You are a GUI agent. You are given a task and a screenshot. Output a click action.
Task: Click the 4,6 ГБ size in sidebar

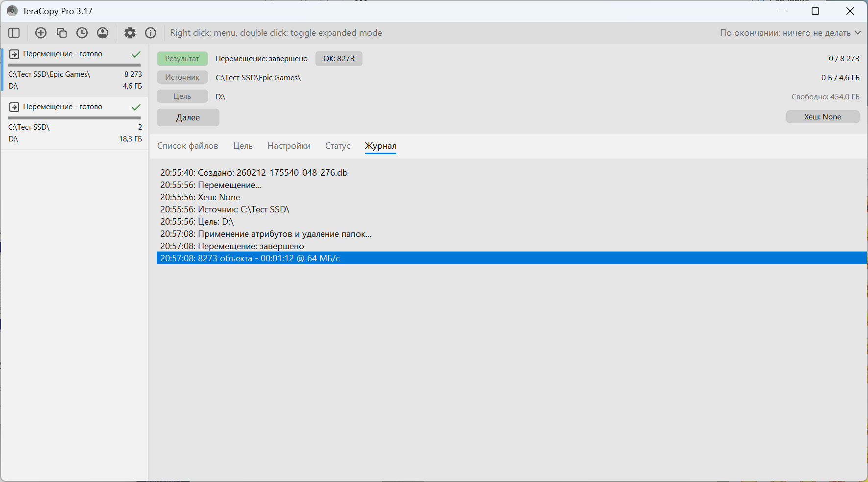click(x=132, y=86)
